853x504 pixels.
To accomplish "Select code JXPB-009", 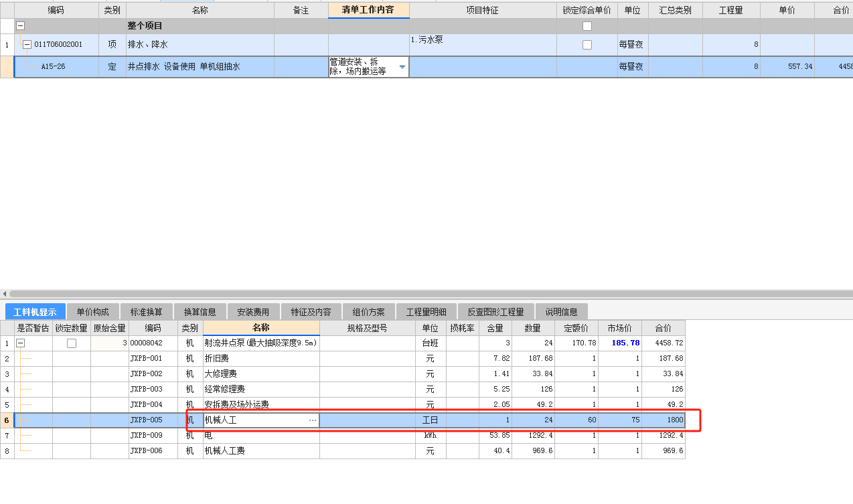I will coord(153,436).
